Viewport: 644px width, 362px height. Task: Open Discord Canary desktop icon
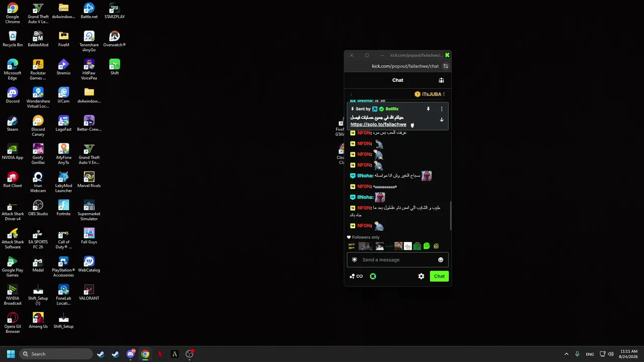[38, 126]
